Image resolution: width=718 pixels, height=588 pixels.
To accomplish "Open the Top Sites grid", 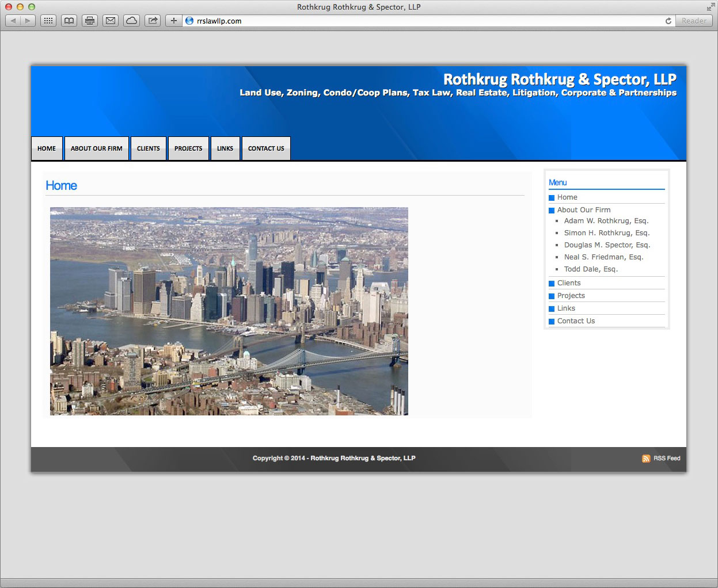I will pos(48,21).
